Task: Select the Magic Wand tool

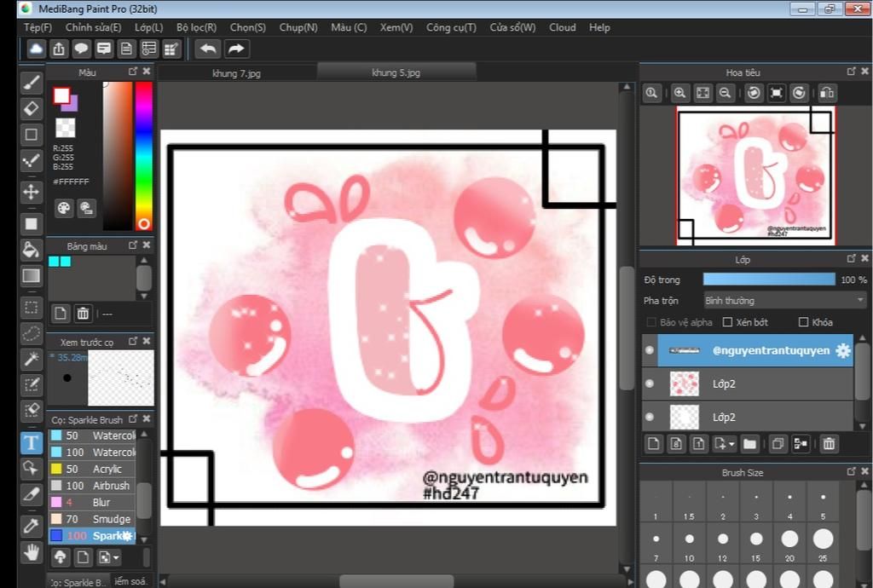Action: (32, 360)
